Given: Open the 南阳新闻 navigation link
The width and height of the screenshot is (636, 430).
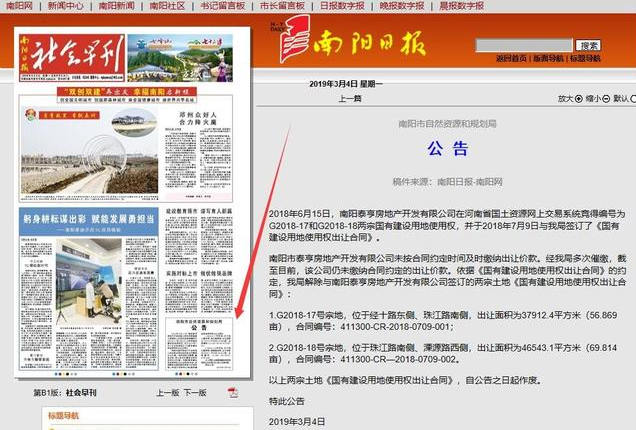Looking at the screenshot, I should [x=116, y=6].
